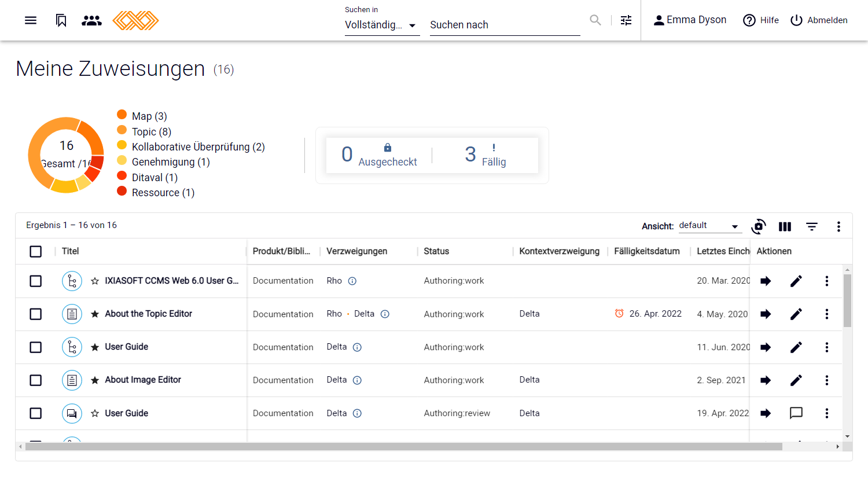Open the bookmarks icon in header
Screen dimensions: 868x492
[x=61, y=20]
